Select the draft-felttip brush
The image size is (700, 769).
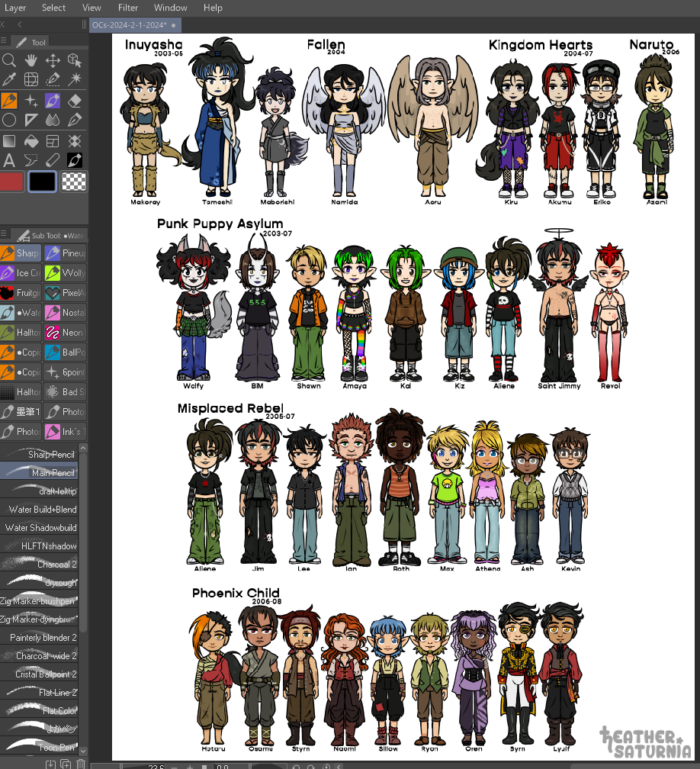point(39,491)
